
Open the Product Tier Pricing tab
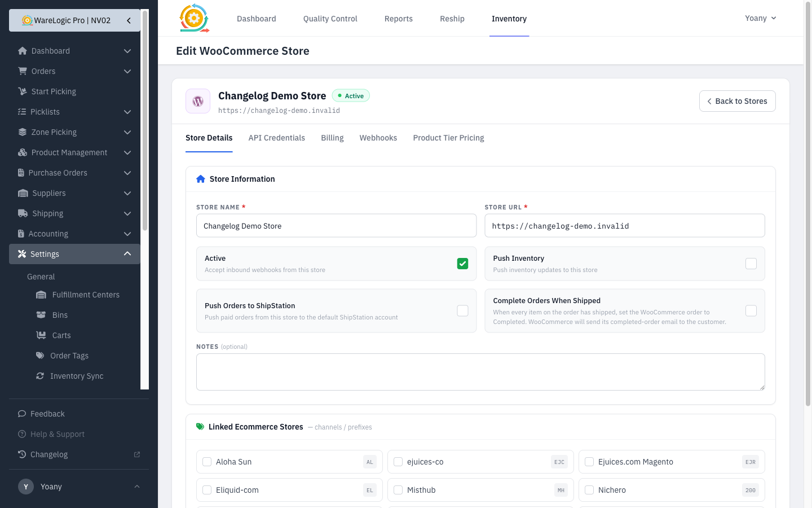tap(448, 138)
